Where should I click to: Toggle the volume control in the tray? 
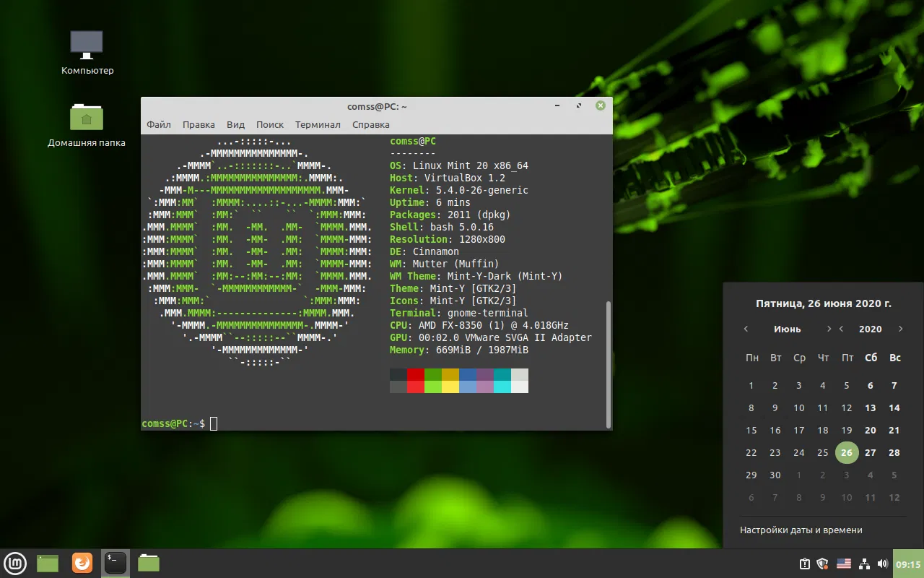point(882,563)
